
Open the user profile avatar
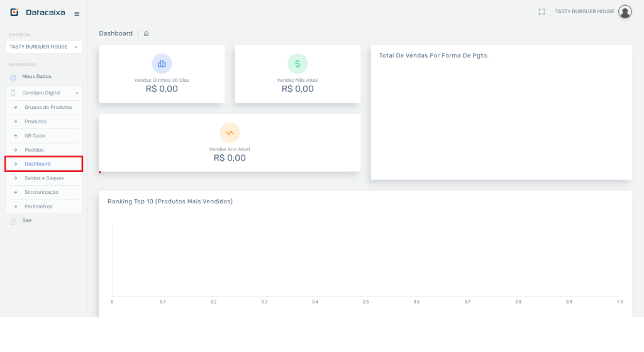tap(625, 11)
